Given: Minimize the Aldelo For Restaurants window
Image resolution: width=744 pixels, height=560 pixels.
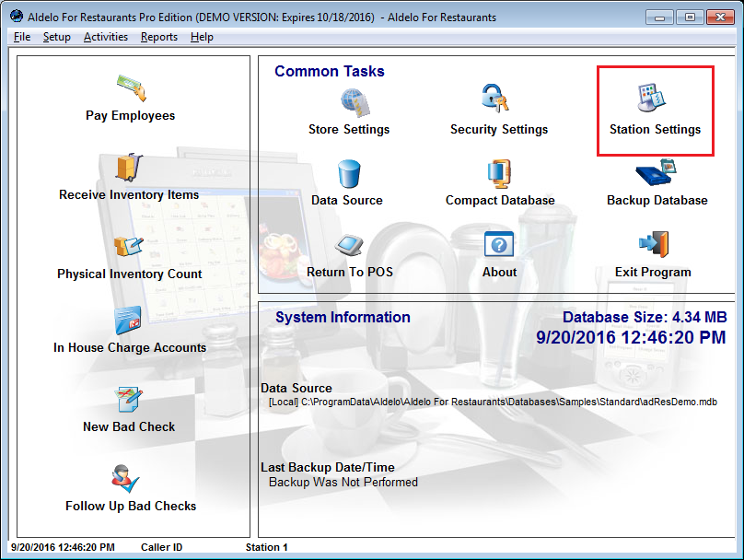Looking at the screenshot, I should pos(659,17).
